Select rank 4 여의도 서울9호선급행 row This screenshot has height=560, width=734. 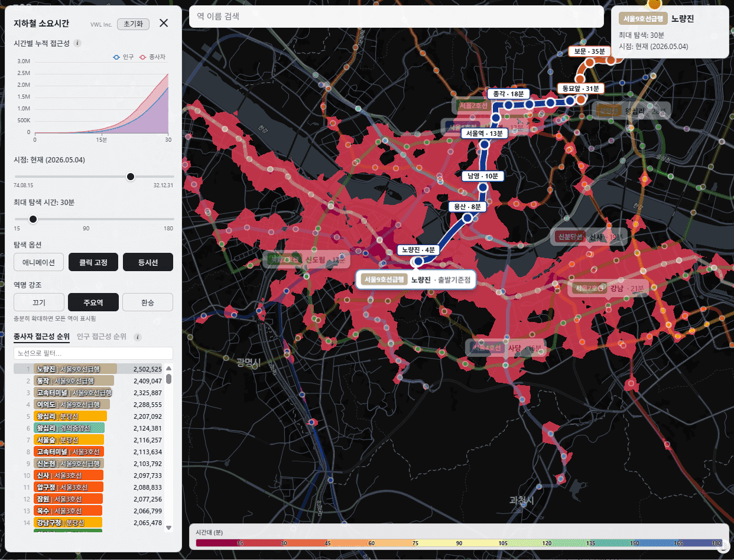pos(88,405)
